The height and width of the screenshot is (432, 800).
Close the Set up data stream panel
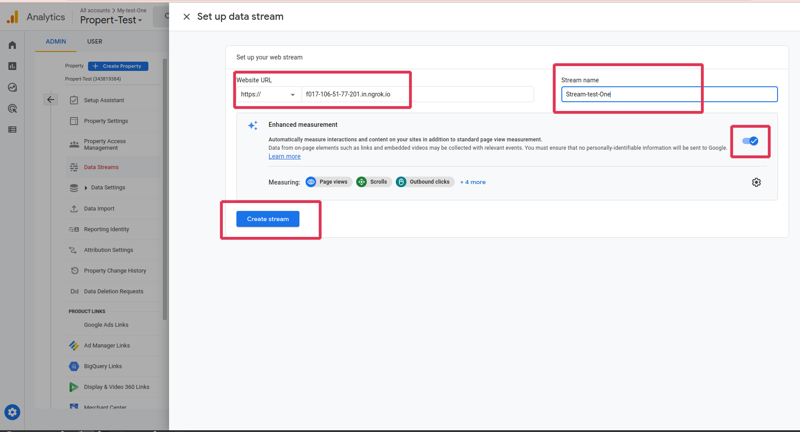187,17
